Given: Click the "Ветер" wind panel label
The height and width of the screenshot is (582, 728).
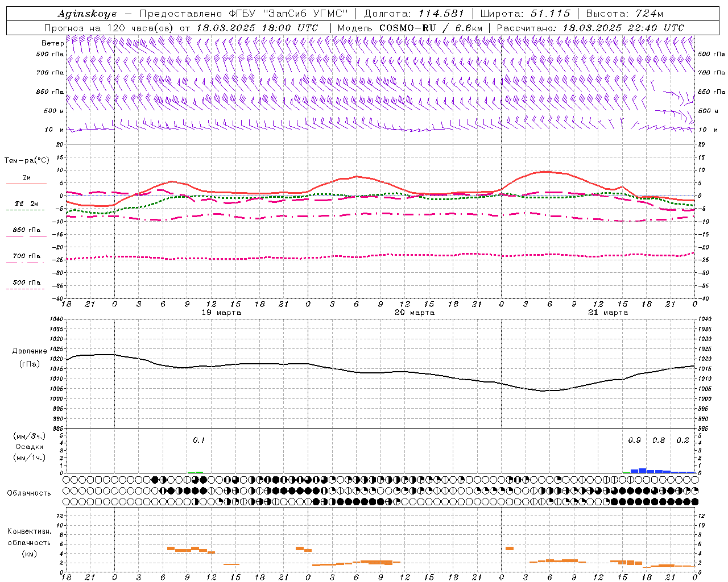Looking at the screenshot, I should click(x=53, y=43).
